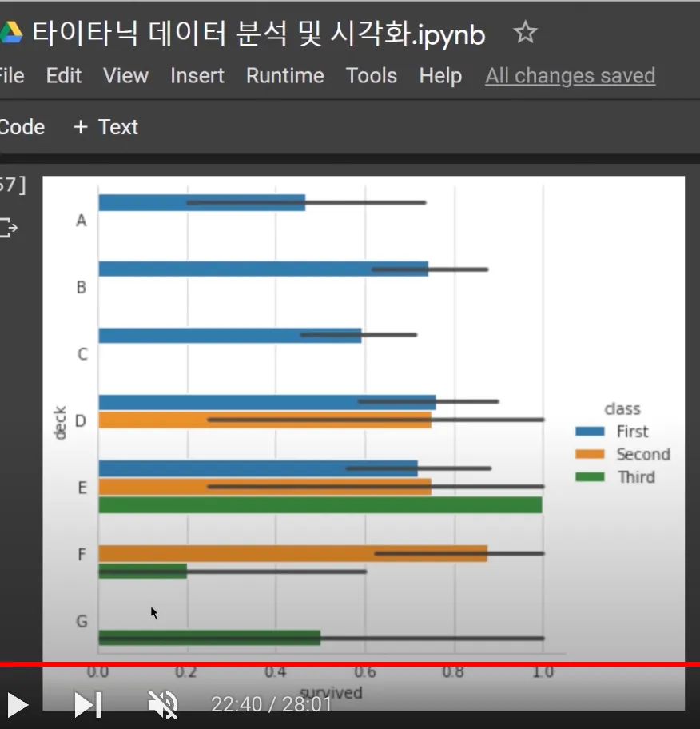The width and height of the screenshot is (700, 729).
Task: Click the deck 'E' axis tick label
Action: pos(82,488)
